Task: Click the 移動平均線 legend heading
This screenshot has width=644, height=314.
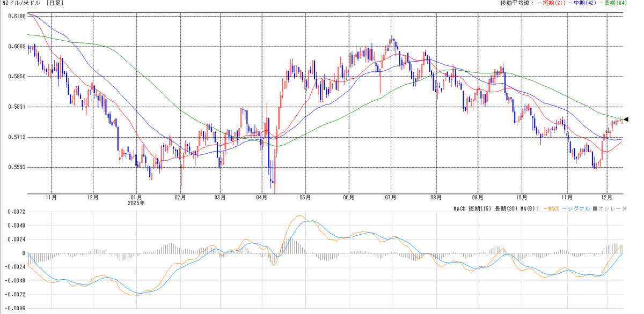Action: pyautogui.click(x=517, y=4)
